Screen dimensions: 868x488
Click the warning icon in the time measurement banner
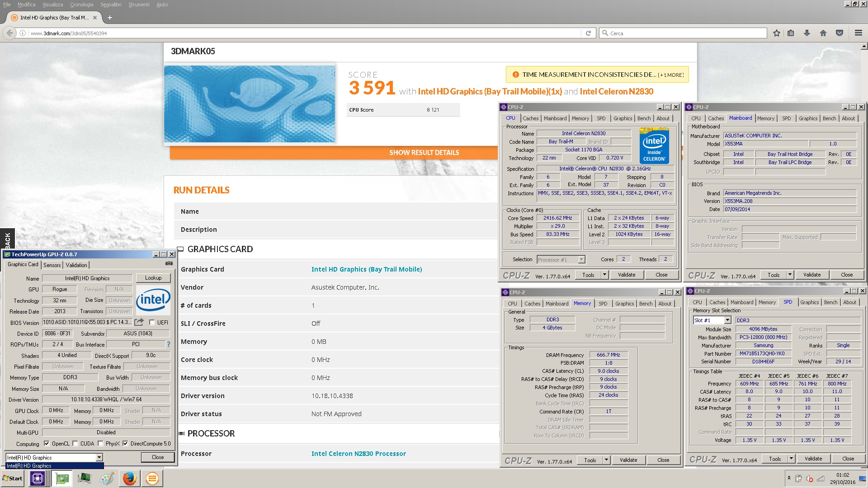tap(515, 75)
